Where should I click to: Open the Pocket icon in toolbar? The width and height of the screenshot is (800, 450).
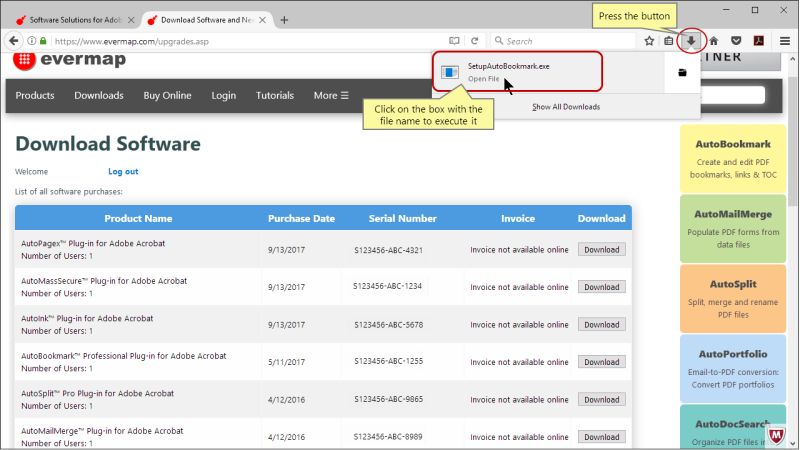point(736,41)
